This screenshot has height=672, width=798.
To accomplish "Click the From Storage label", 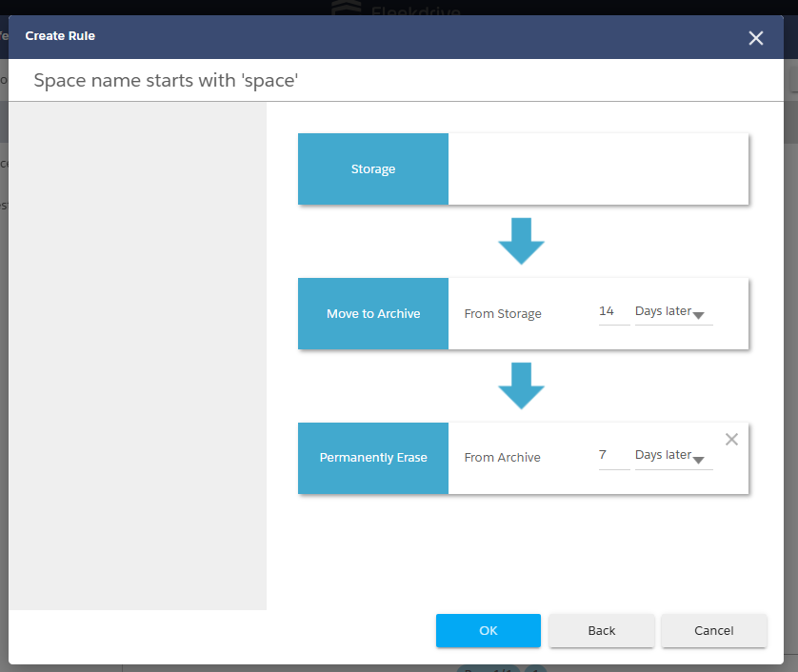I will click(x=503, y=314).
